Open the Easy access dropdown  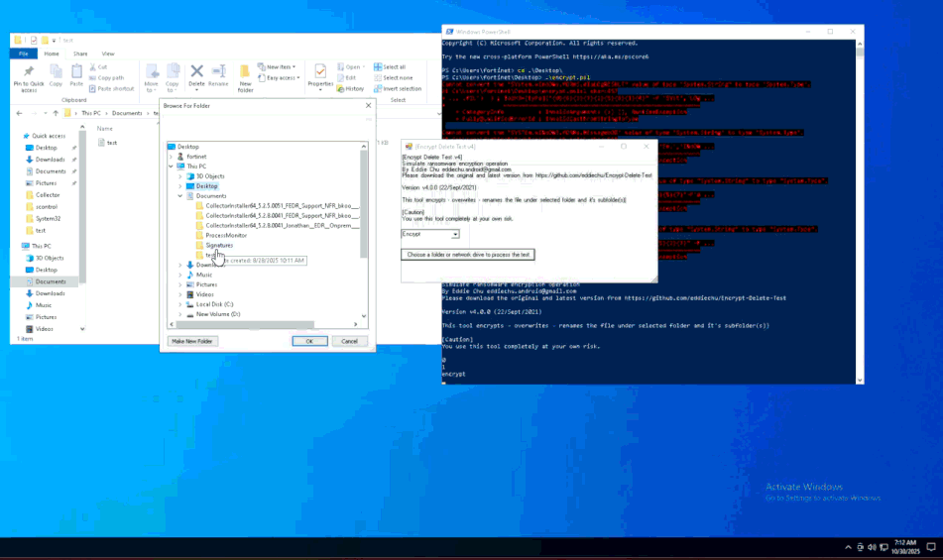coord(279,78)
